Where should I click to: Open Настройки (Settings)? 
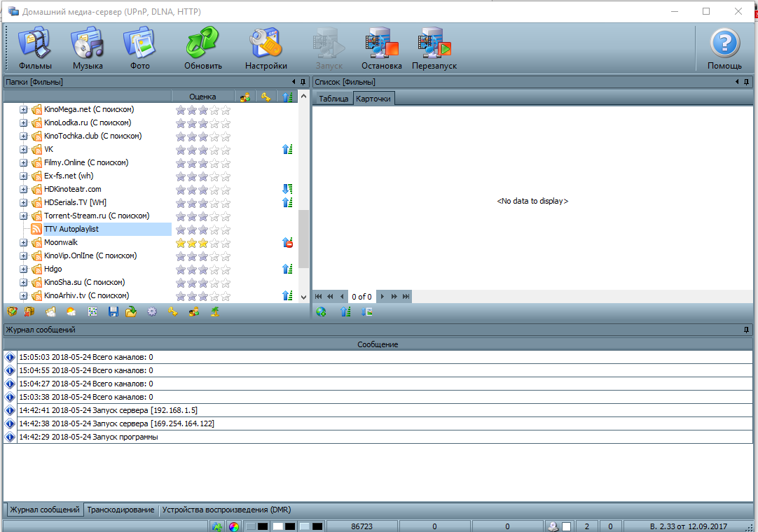(266, 48)
